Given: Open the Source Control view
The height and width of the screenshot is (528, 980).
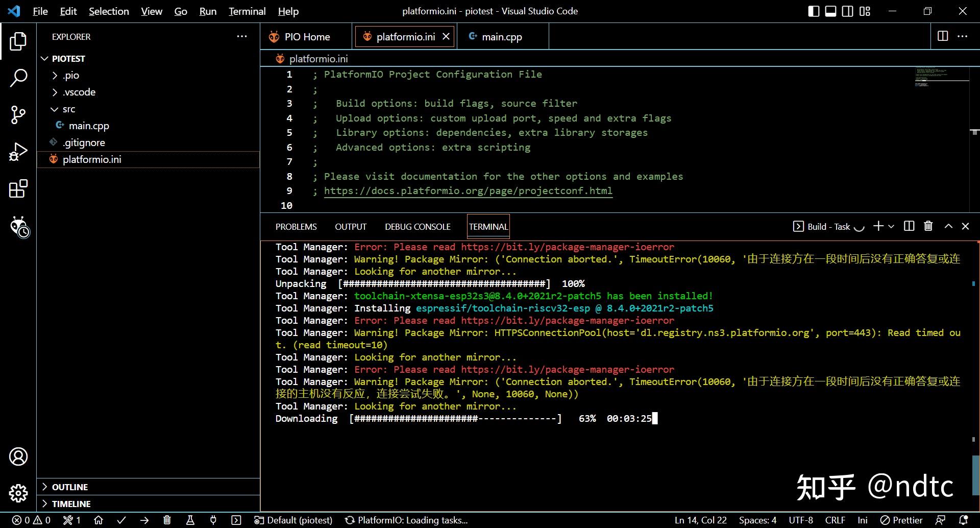Looking at the screenshot, I should tap(18, 115).
